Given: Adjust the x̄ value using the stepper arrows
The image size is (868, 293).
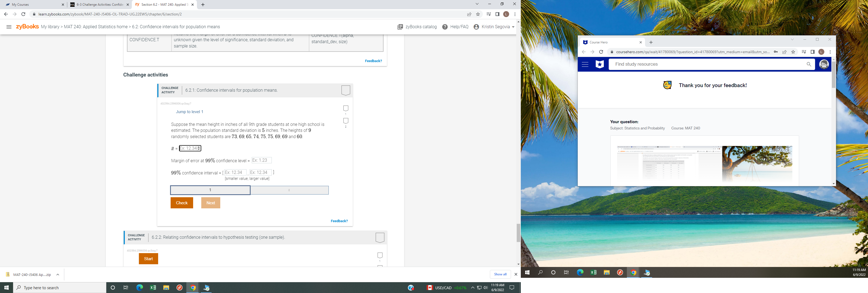Looking at the screenshot, I should pyautogui.click(x=199, y=148).
